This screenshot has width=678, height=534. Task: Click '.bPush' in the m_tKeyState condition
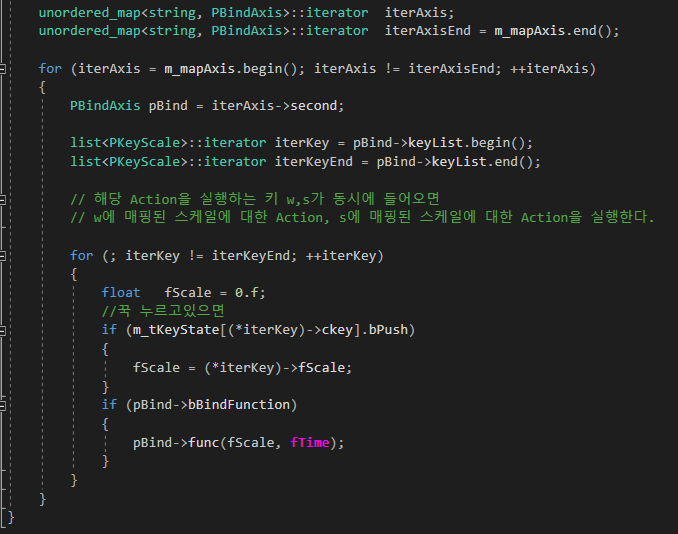(384, 330)
